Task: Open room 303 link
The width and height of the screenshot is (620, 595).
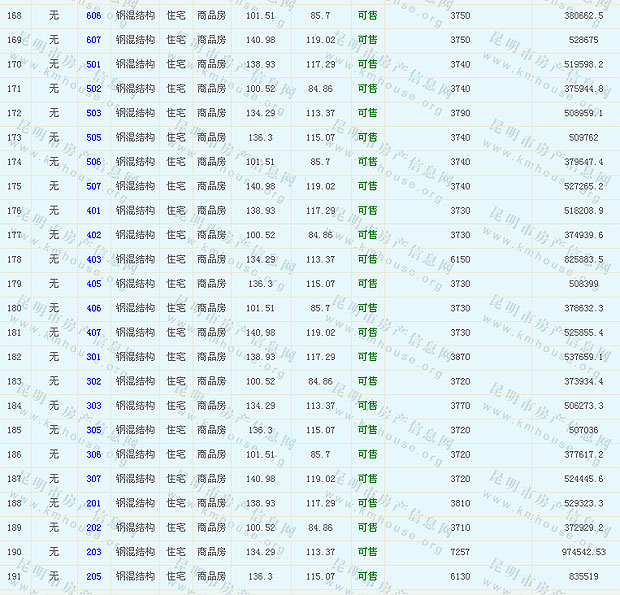Action: pos(93,406)
